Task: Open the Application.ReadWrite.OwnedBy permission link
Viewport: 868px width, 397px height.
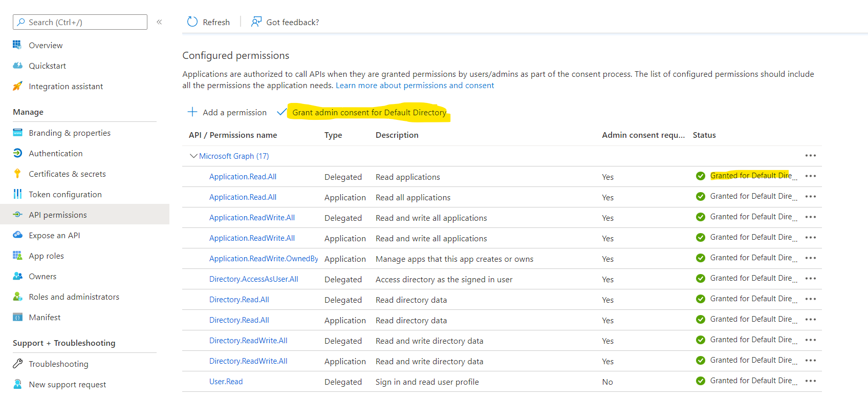Action: pyautogui.click(x=264, y=259)
